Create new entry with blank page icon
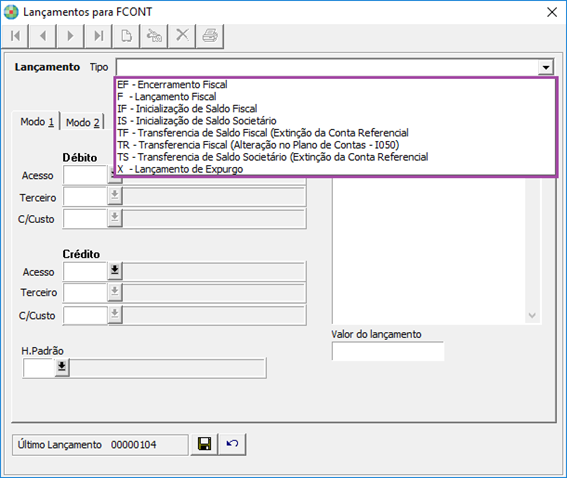567x478 pixels. [126, 36]
